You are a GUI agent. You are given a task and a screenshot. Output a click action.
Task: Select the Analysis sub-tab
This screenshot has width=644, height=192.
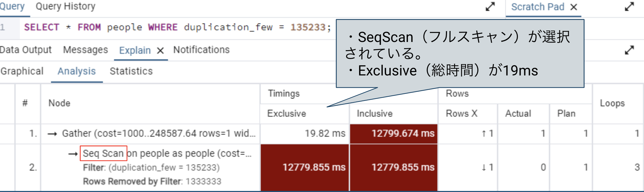pyautogui.click(x=77, y=71)
